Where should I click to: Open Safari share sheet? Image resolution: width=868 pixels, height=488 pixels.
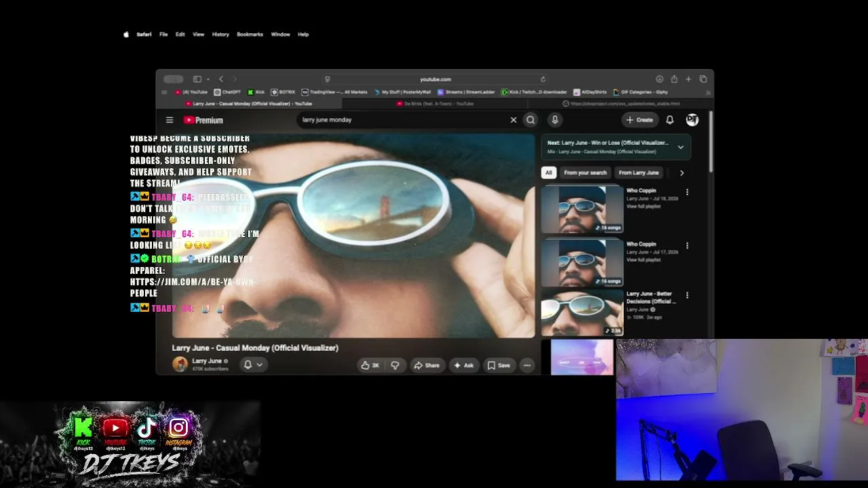click(x=674, y=79)
